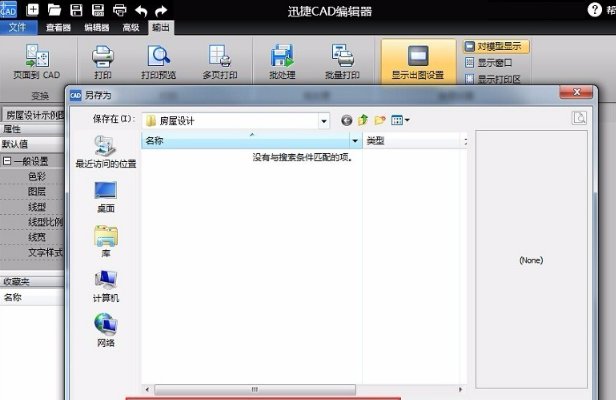Click the scrollbar left arrow in file list
Image resolution: width=616 pixels, height=400 pixels.
coord(147,389)
